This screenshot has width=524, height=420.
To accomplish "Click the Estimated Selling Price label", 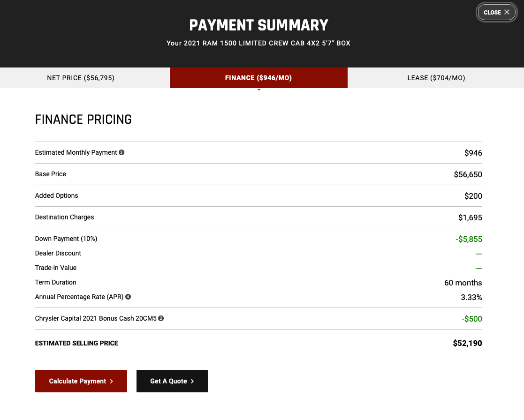I will click(x=76, y=343).
